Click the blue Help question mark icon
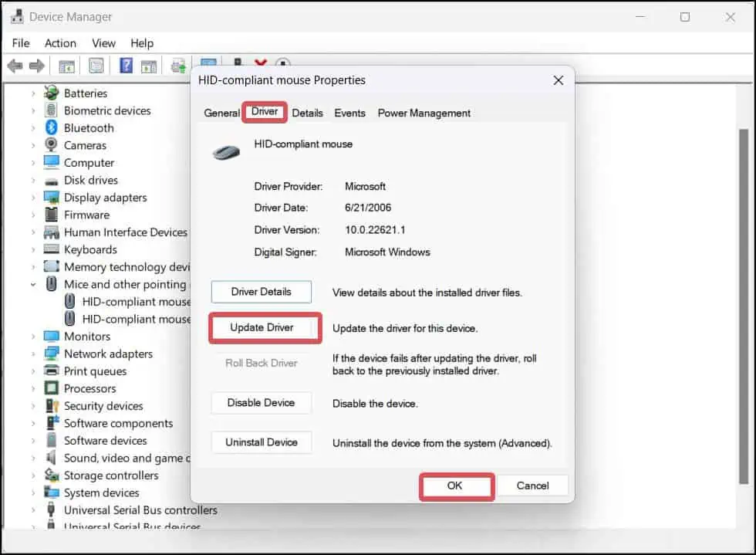This screenshot has width=756, height=555. click(126, 65)
